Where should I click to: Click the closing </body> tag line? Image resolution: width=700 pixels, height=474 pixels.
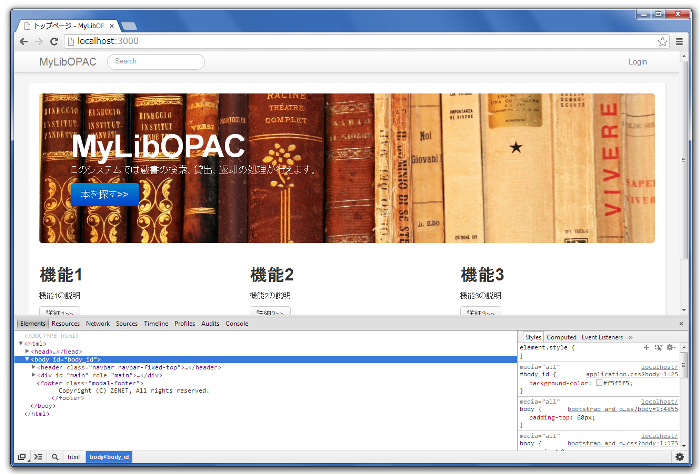(x=43, y=406)
